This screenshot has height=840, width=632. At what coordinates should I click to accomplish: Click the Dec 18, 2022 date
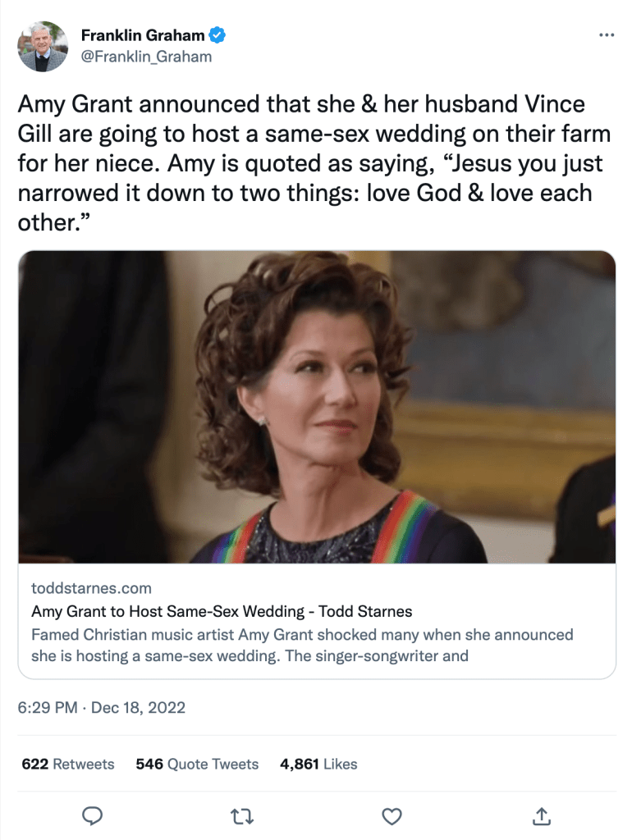(x=140, y=708)
